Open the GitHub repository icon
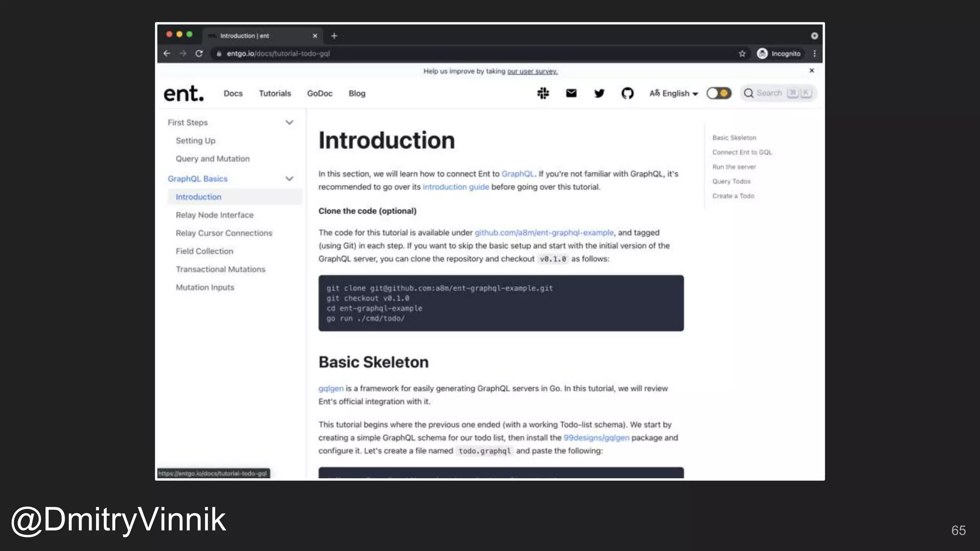980x551 pixels. pyautogui.click(x=627, y=93)
